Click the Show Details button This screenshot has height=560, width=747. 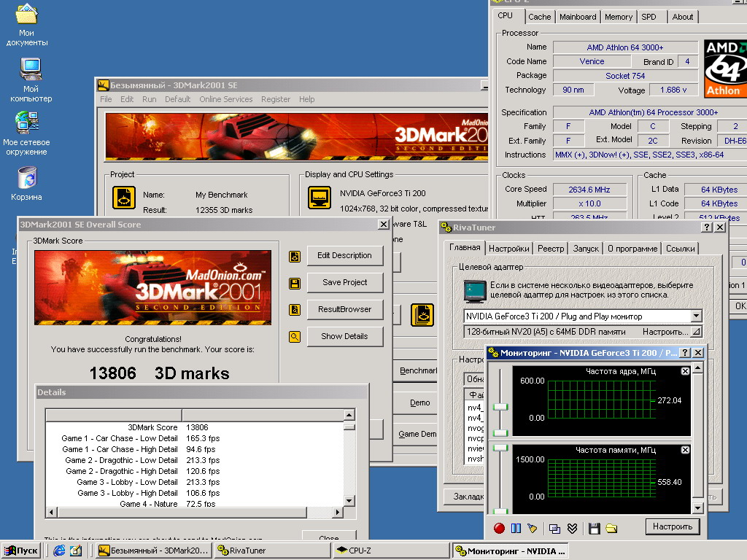pos(345,337)
